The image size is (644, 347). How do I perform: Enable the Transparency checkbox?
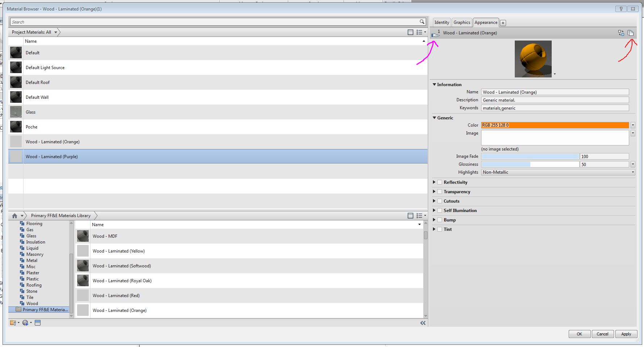click(439, 192)
